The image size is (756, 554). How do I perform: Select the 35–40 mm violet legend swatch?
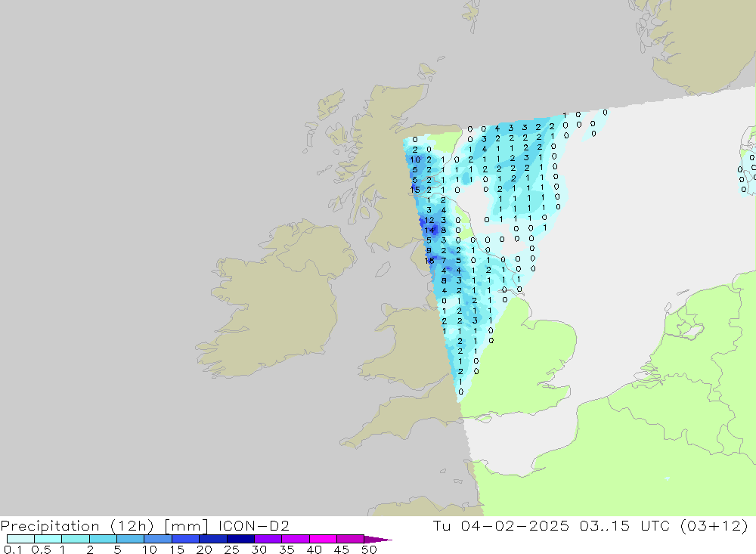(295, 539)
